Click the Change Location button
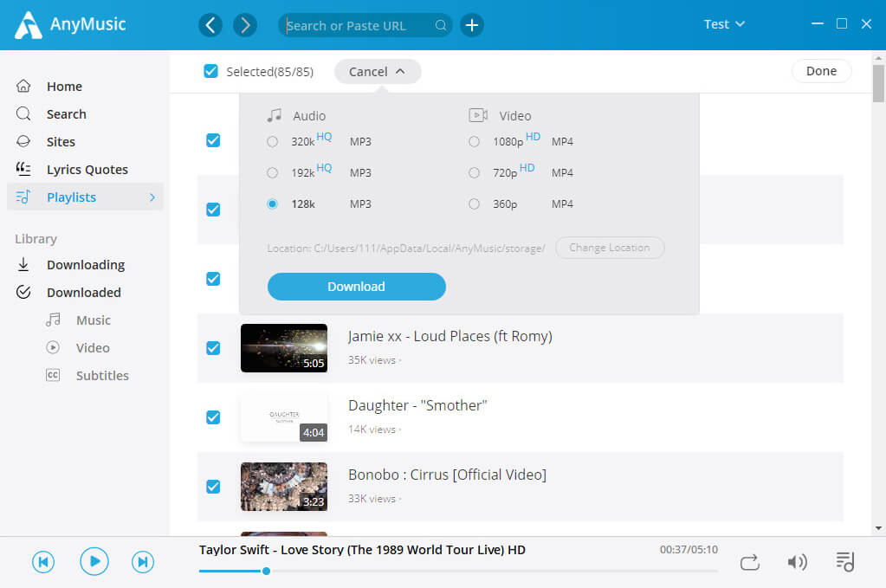Viewport: 886px width, 588px height. pos(610,248)
